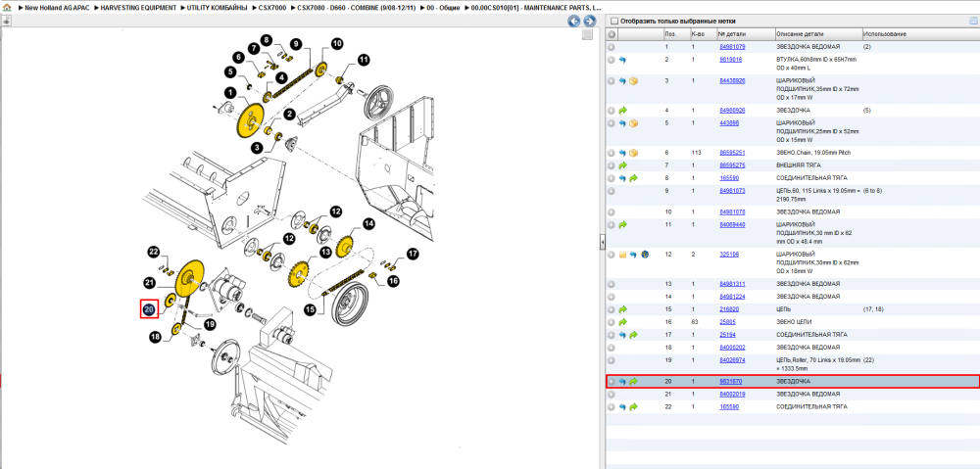
Task: Open next diagram with right arrow button
Action: point(589,22)
